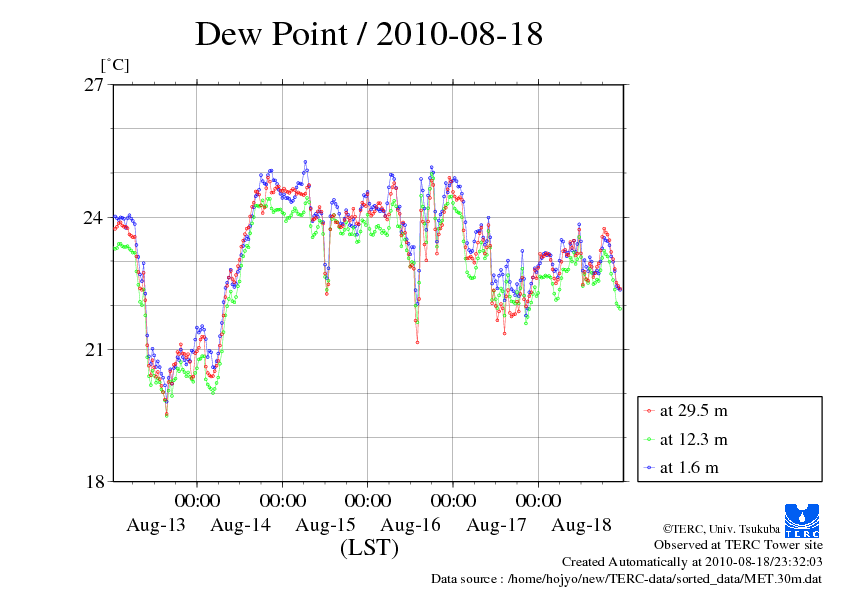Click the legend text 'at 12.3 m'
This screenshot has width=842, height=595.
(693, 440)
